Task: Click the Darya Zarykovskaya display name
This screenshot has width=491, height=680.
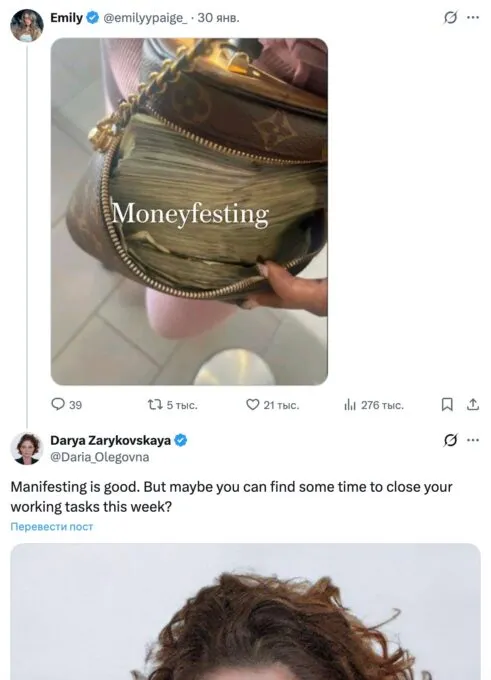Action: click(111, 440)
